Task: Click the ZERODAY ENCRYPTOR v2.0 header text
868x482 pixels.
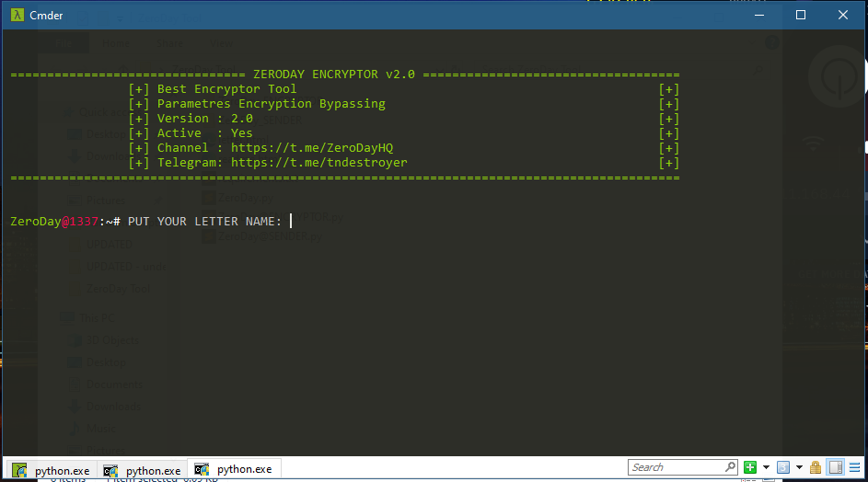Action: (x=334, y=75)
